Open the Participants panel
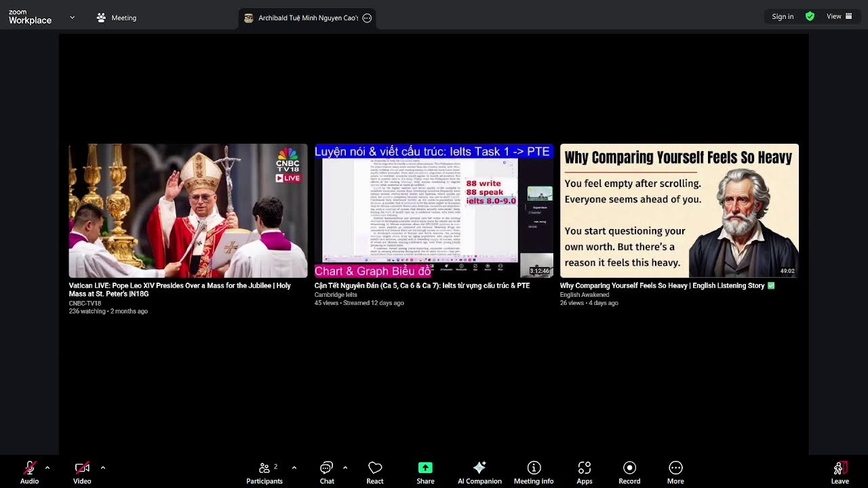This screenshot has height=488, width=868. tap(264, 472)
